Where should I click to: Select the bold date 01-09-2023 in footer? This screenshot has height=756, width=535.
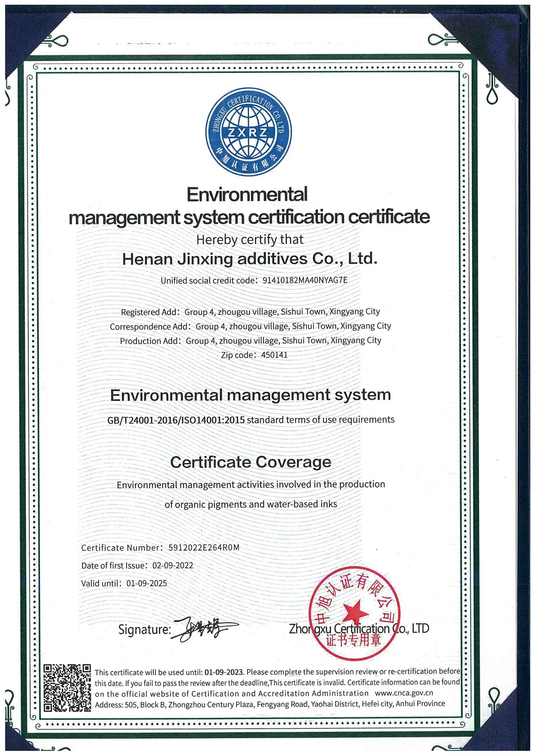(225, 672)
